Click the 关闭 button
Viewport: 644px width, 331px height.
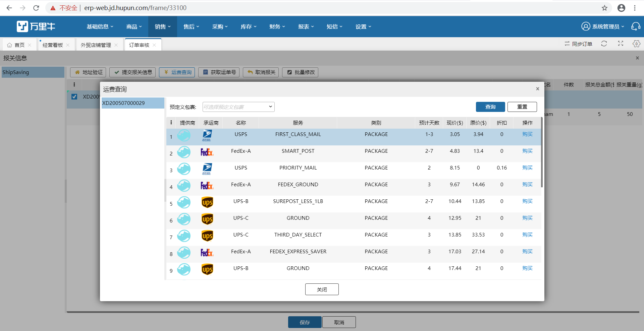322,289
